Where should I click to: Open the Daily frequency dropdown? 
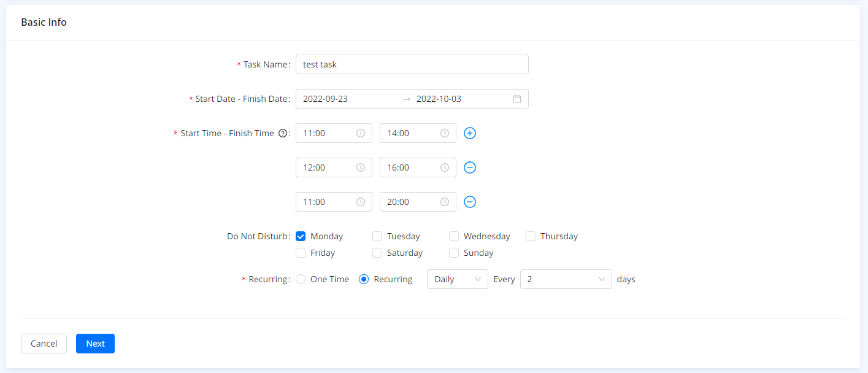coord(457,279)
